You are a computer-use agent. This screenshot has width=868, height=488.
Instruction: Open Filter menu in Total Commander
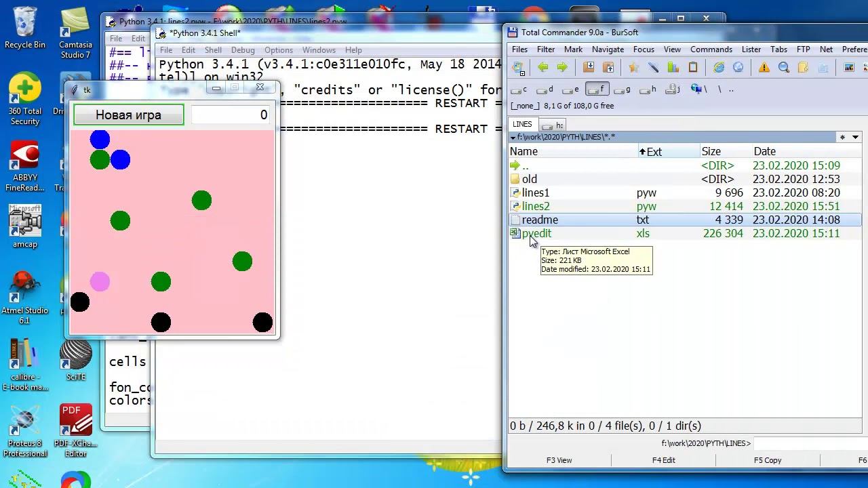point(546,49)
